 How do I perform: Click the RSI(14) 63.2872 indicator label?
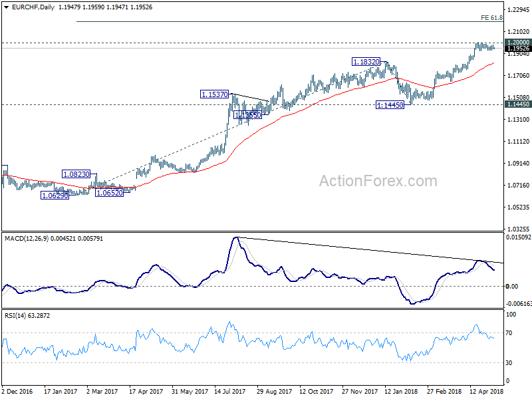tap(27, 315)
